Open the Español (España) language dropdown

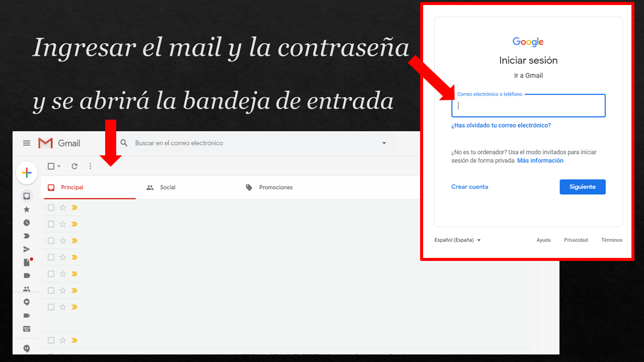(458, 240)
